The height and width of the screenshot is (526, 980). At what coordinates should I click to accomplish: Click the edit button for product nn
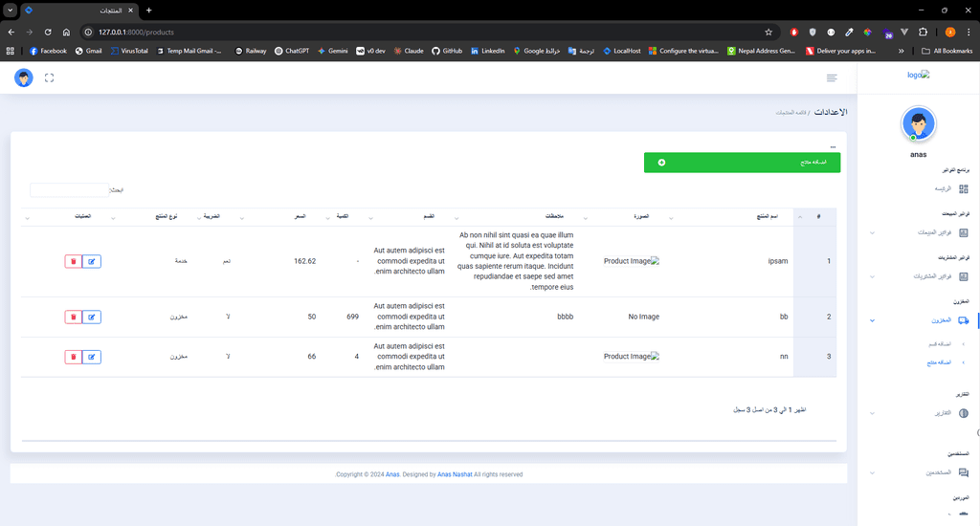[x=91, y=357]
